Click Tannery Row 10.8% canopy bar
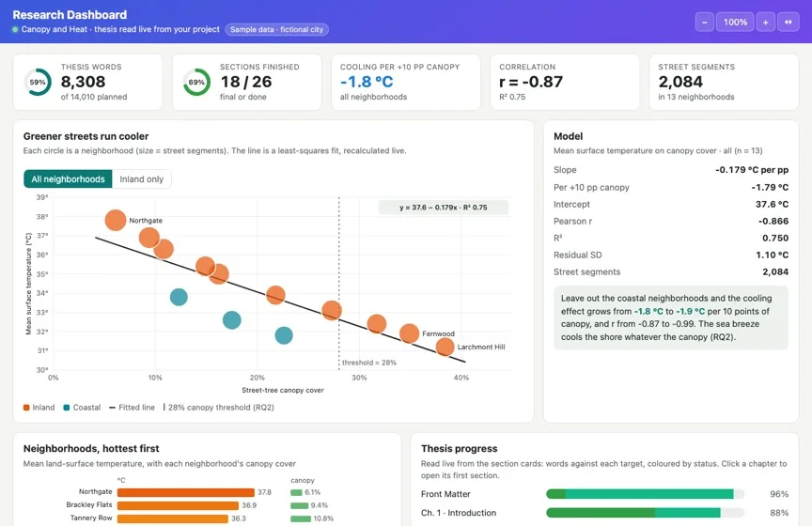The width and height of the screenshot is (812, 526). (x=301, y=518)
